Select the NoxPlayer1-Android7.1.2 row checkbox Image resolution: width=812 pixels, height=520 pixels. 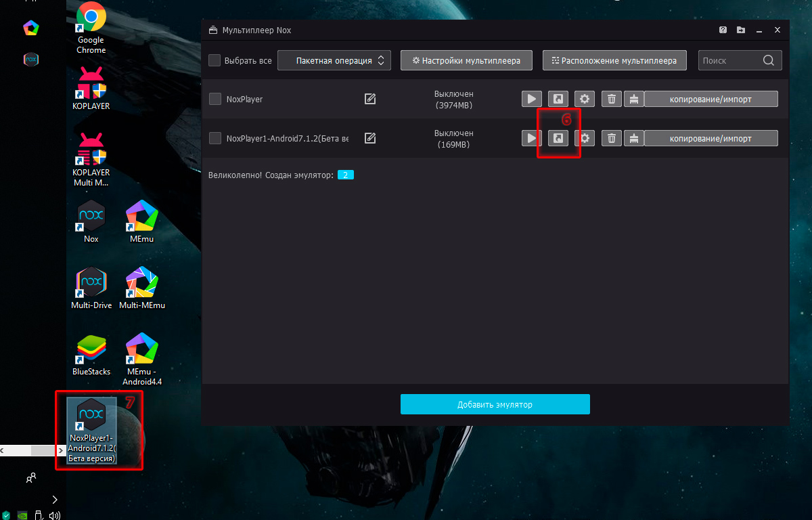(215, 138)
